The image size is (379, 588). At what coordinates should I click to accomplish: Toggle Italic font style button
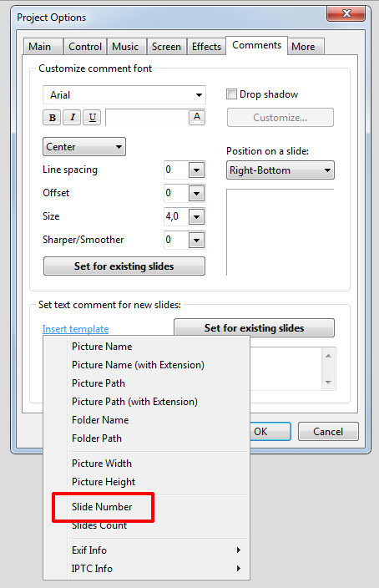point(72,118)
